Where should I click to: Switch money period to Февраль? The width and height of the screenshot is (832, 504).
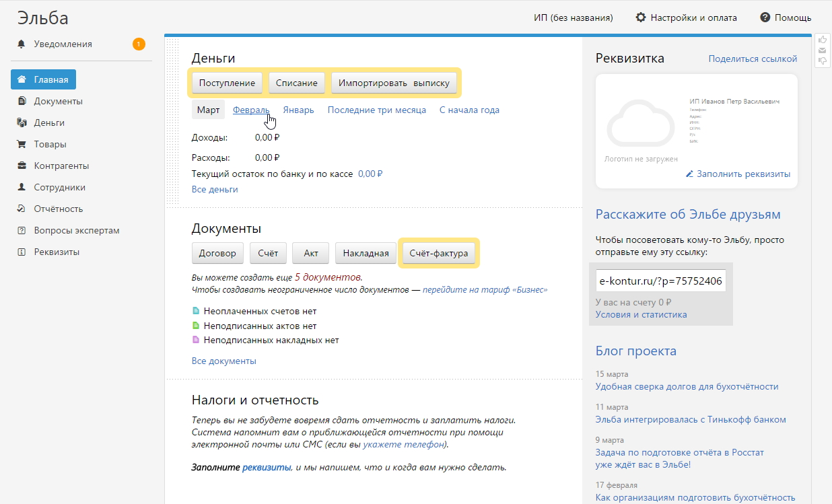coord(250,110)
